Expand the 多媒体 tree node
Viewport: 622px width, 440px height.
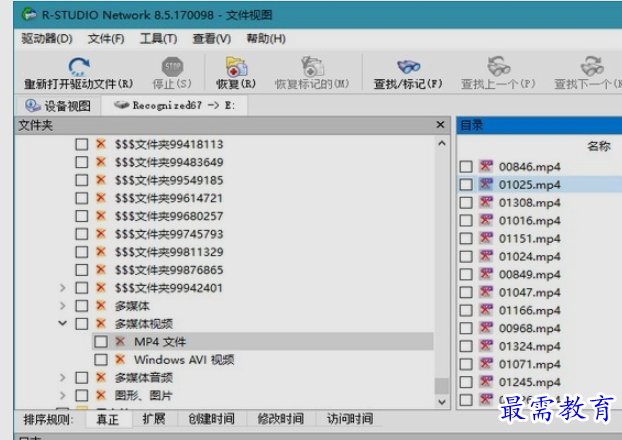click(63, 306)
